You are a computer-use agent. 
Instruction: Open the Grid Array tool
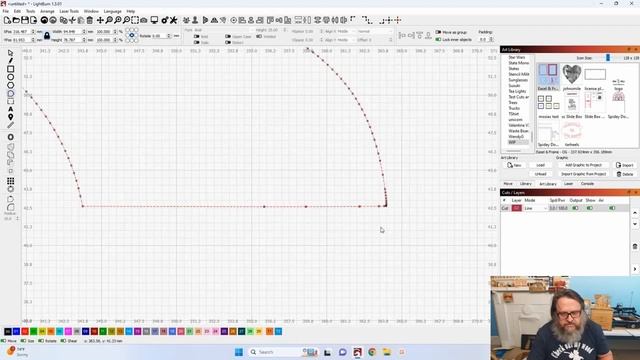point(11,181)
